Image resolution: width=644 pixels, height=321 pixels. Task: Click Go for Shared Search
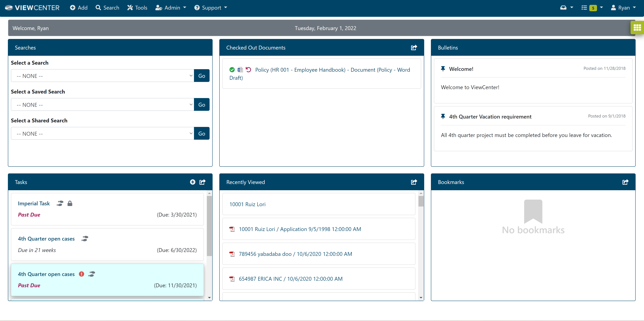[x=202, y=133]
